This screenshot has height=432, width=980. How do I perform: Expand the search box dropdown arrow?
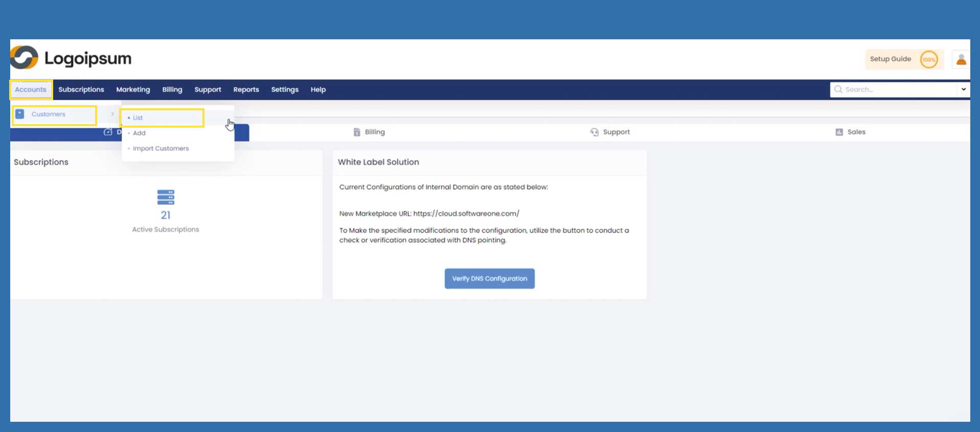(x=963, y=89)
